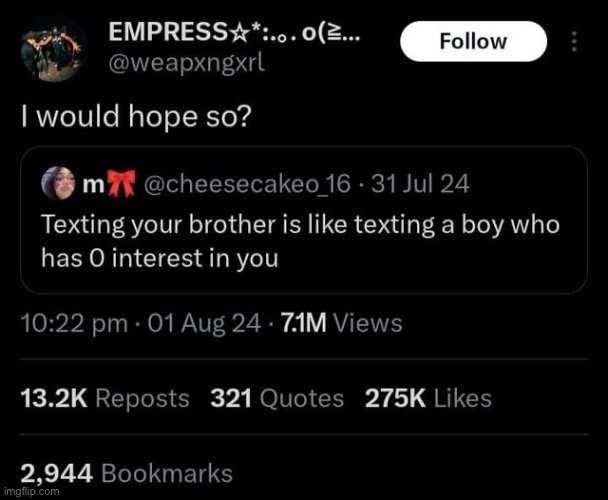This screenshot has height=500, width=608.
Task: Click the 31 Jul 24 quoted date
Action: pos(420,184)
